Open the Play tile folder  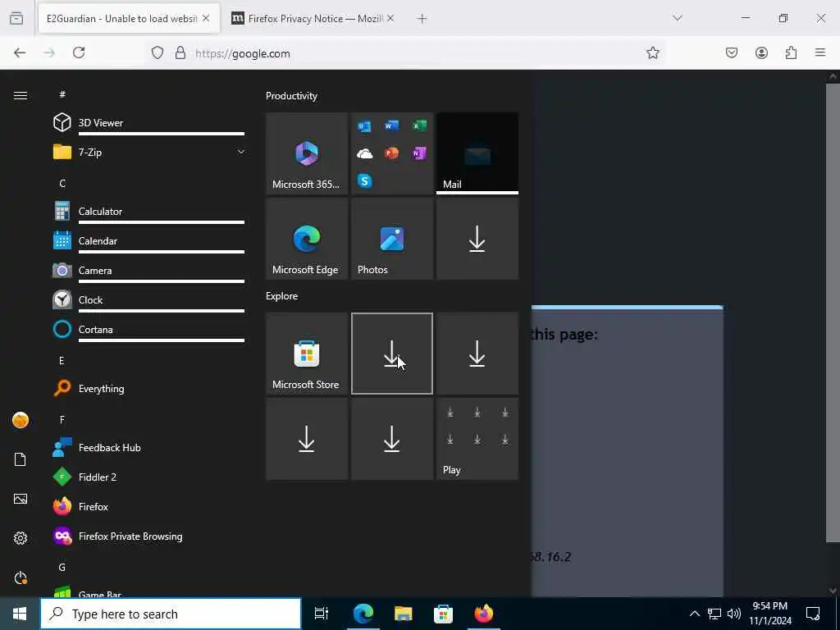click(477, 439)
